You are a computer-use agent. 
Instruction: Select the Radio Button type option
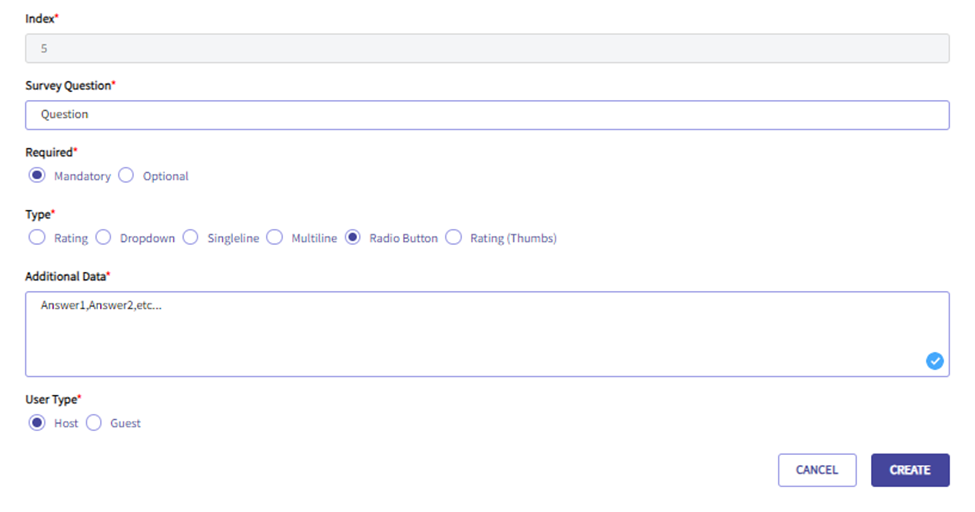click(352, 238)
